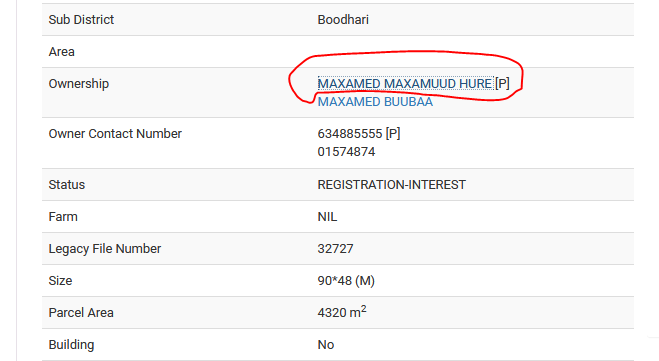Select the second contact number 01574874
This screenshot has width=659, height=361.
point(346,152)
